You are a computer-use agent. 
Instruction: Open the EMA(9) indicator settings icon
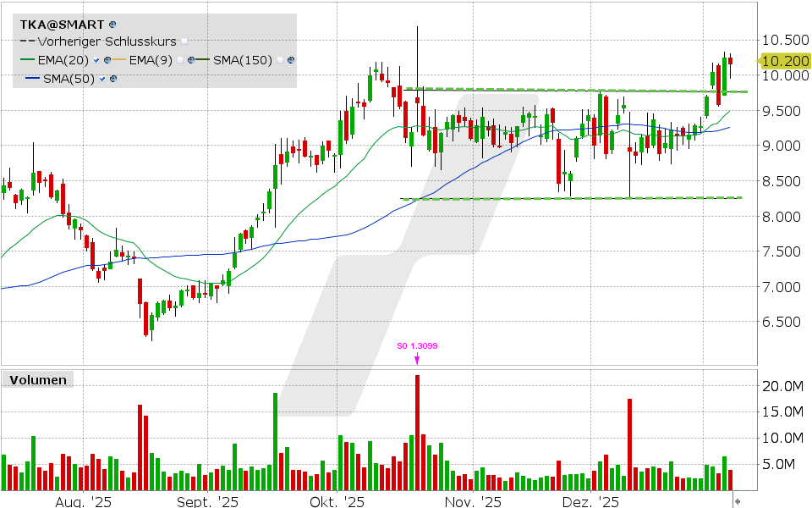pyautogui.click(x=191, y=59)
